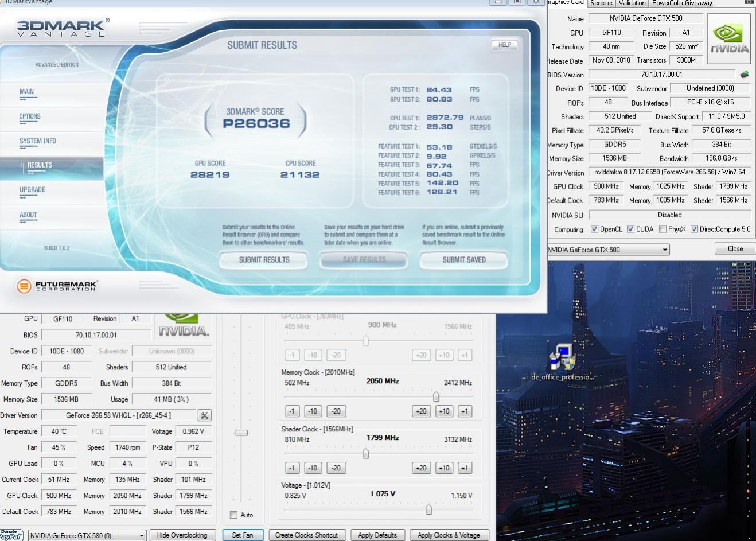756x541 pixels.
Task: Toggle the OpenCL checkbox
Action: click(594, 229)
